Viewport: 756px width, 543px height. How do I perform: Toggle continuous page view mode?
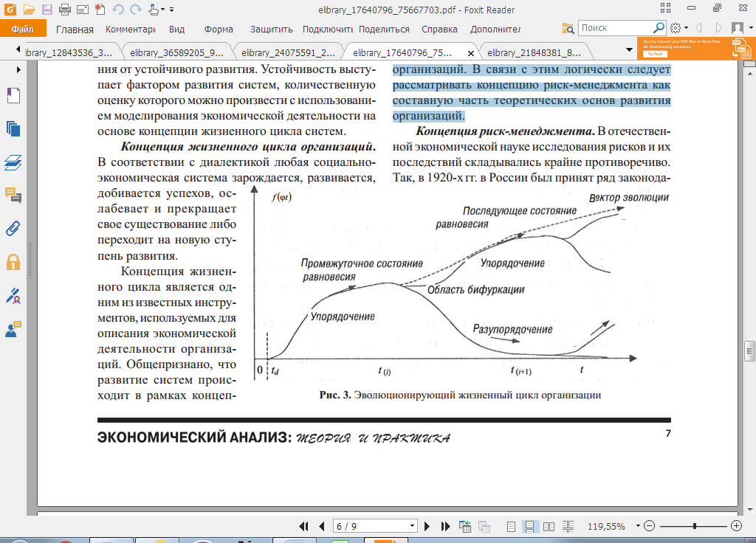tap(529, 526)
